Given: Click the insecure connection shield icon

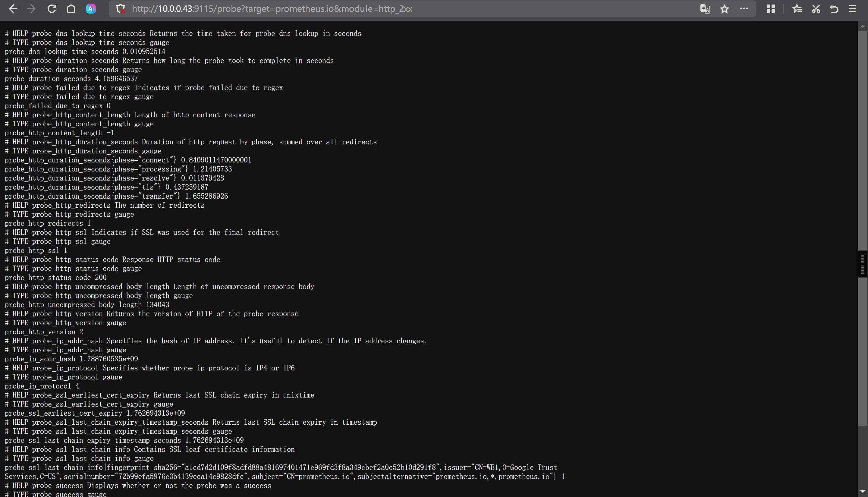Looking at the screenshot, I should coord(121,9).
